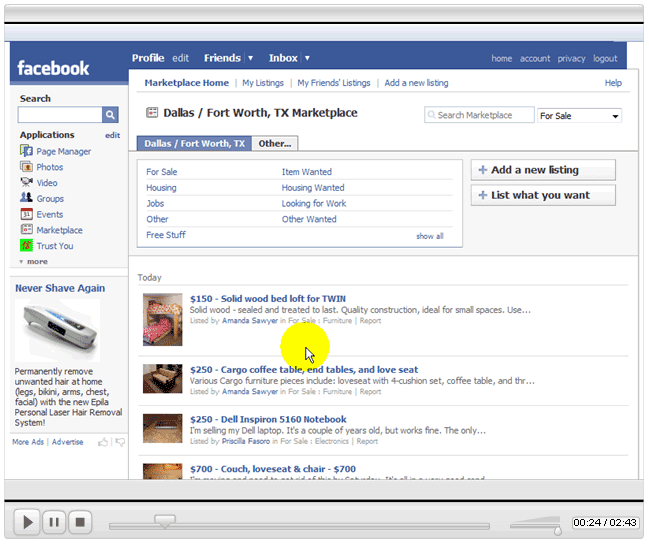Screen dimensions: 649x545
Task: Browse the Housing category
Action: [x=161, y=187]
